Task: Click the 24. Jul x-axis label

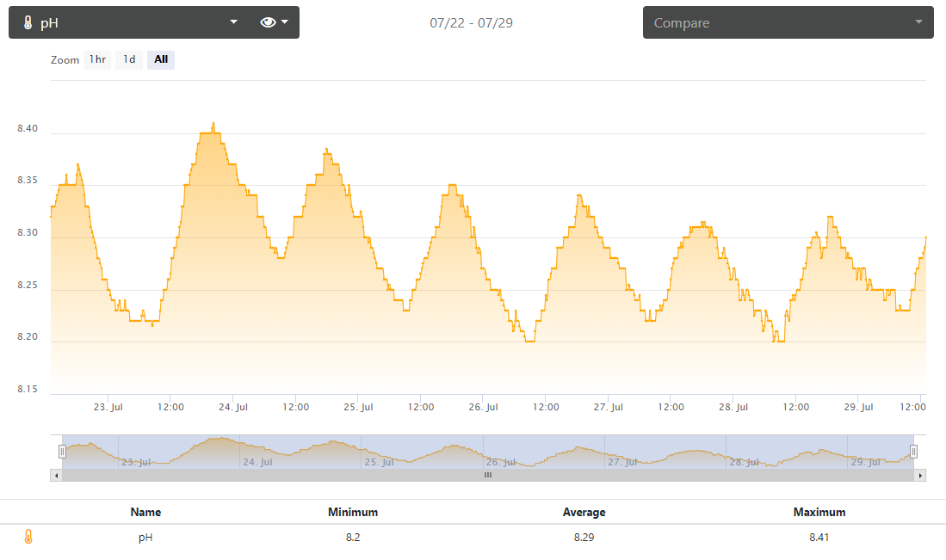Action: (x=233, y=408)
